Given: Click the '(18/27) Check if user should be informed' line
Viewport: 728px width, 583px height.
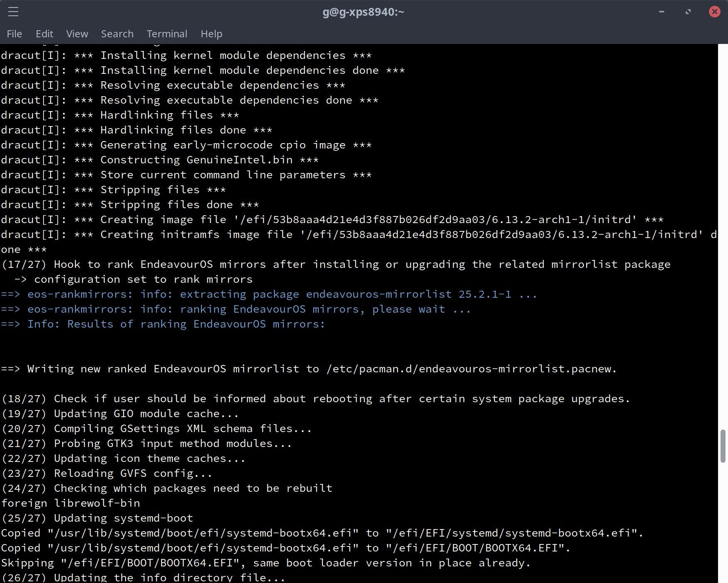Looking at the screenshot, I should [x=315, y=399].
